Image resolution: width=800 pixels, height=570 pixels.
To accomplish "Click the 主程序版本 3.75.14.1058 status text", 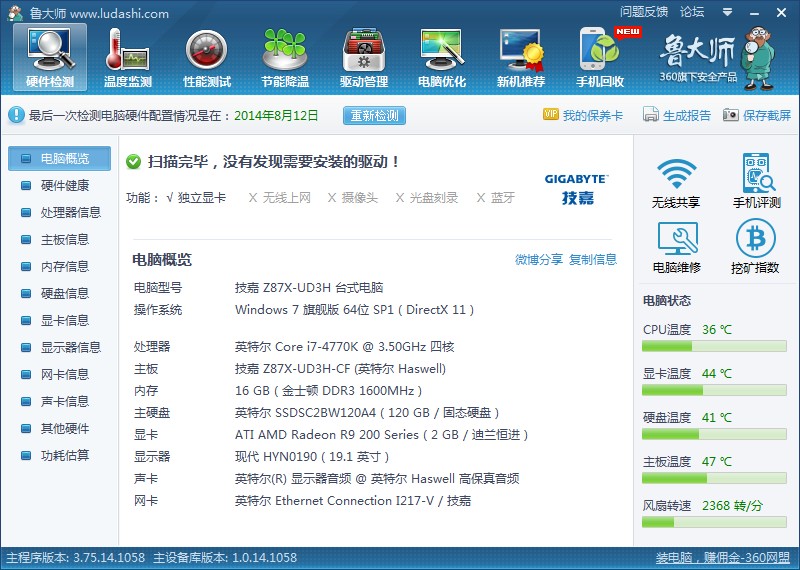I will tap(76, 558).
